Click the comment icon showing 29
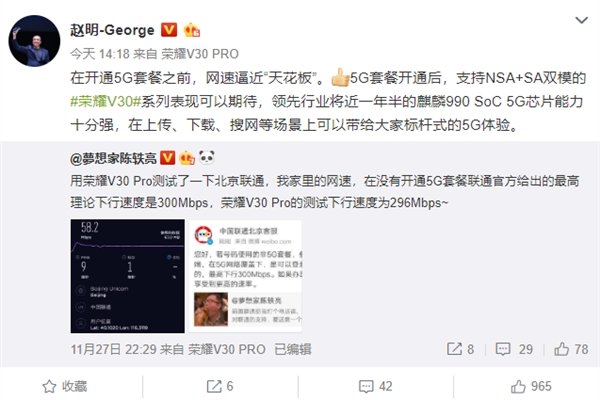 (514, 349)
